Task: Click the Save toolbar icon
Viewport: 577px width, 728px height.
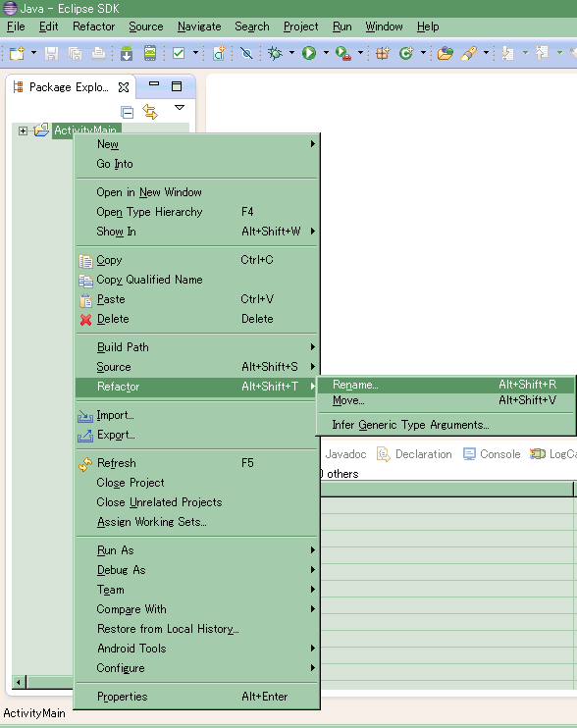Action: pyautogui.click(x=52, y=53)
